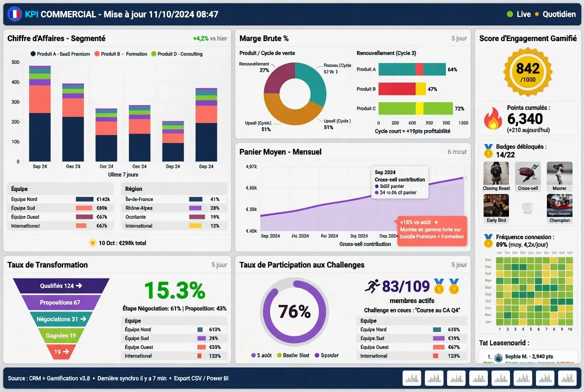Click the 15.3% transformation rate value

174,290
